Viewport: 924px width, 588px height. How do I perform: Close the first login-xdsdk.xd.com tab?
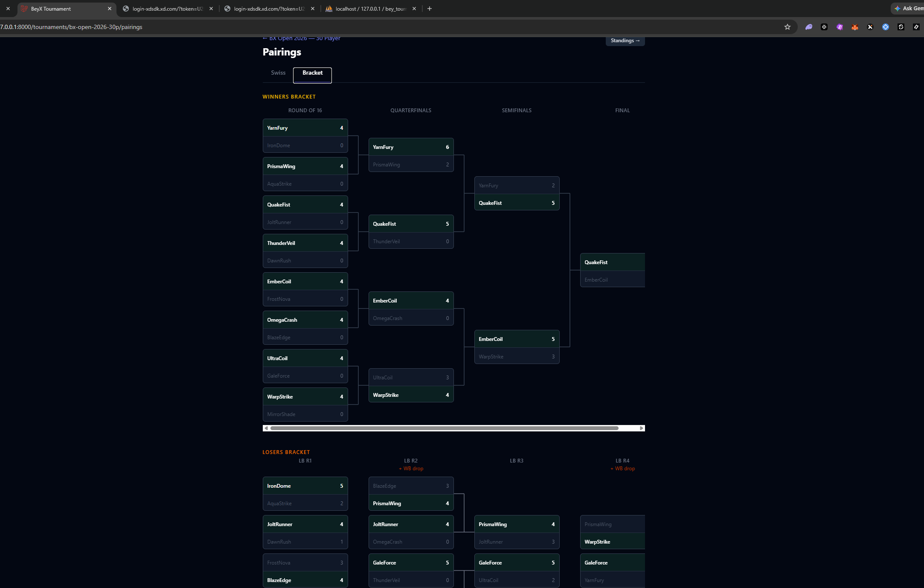click(x=211, y=9)
